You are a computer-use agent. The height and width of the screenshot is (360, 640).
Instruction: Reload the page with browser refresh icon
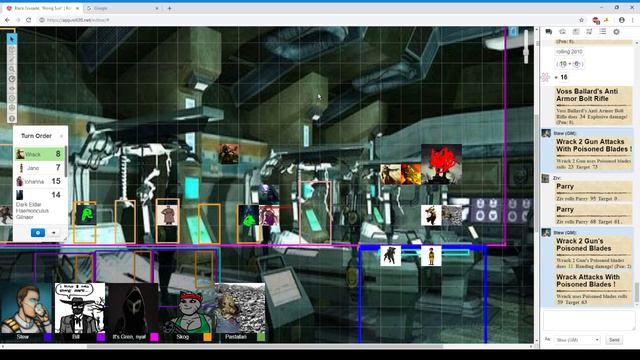click(x=29, y=20)
